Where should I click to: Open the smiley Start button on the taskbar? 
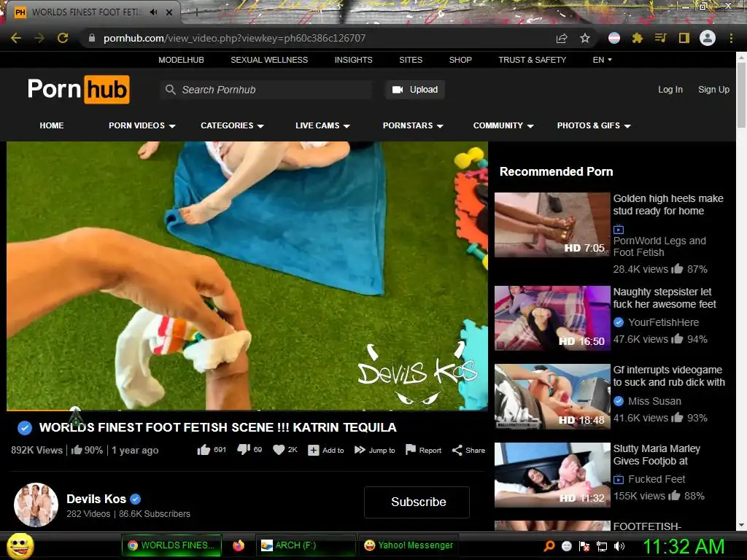coord(20,545)
